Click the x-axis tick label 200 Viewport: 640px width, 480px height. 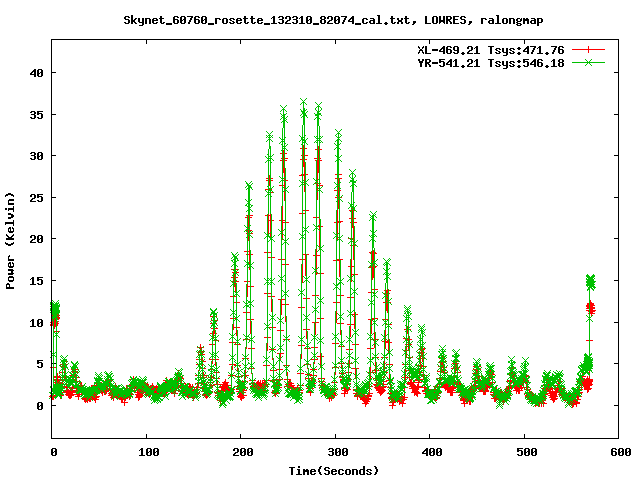pyautogui.click(x=243, y=452)
